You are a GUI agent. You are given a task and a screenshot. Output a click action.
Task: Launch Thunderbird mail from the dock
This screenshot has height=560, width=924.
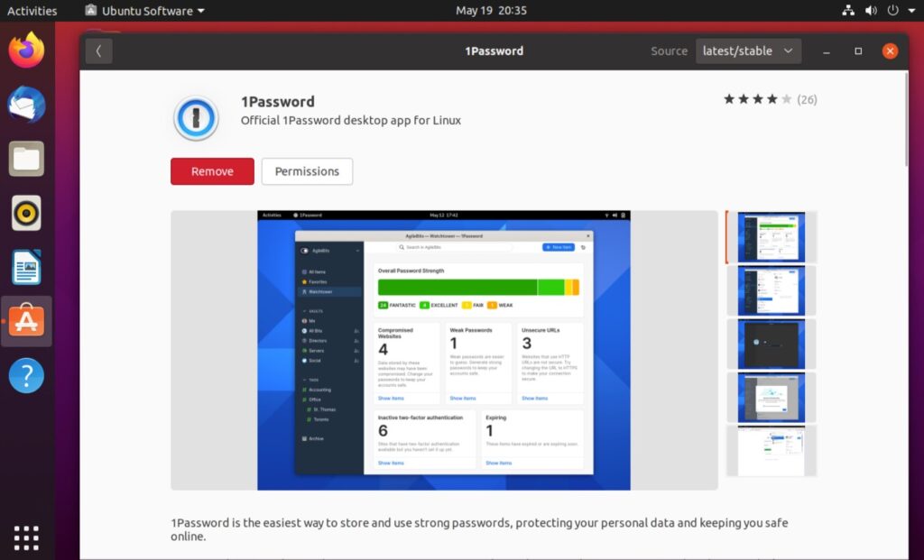(26, 105)
